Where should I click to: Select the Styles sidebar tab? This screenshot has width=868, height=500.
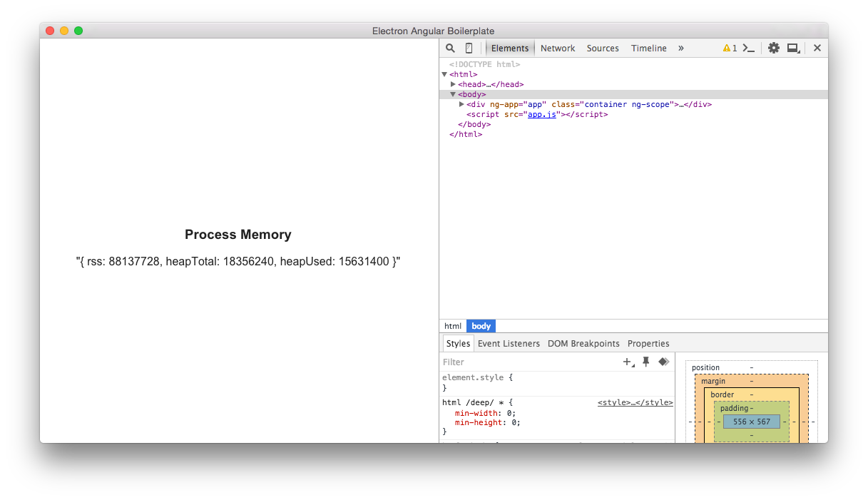(458, 343)
